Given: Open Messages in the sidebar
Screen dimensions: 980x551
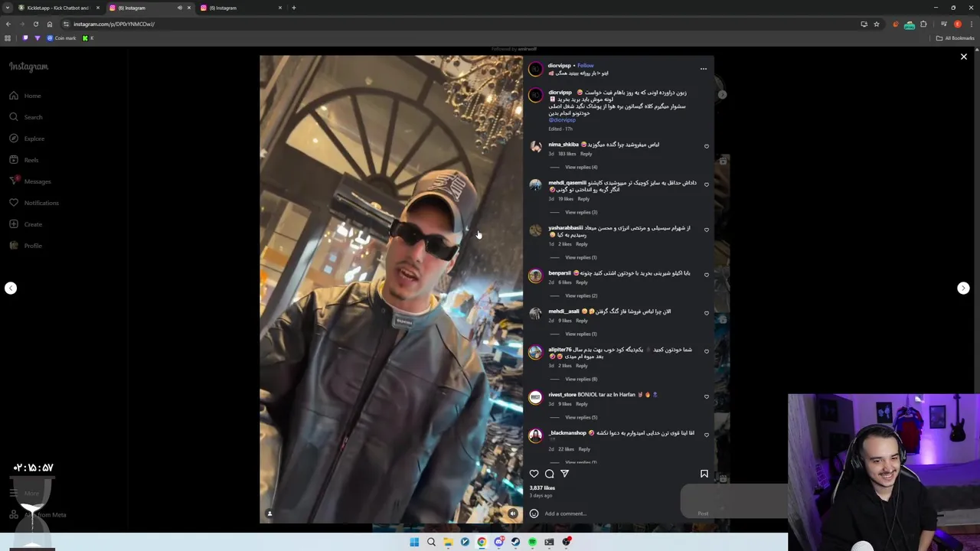Looking at the screenshot, I should 30,181.
